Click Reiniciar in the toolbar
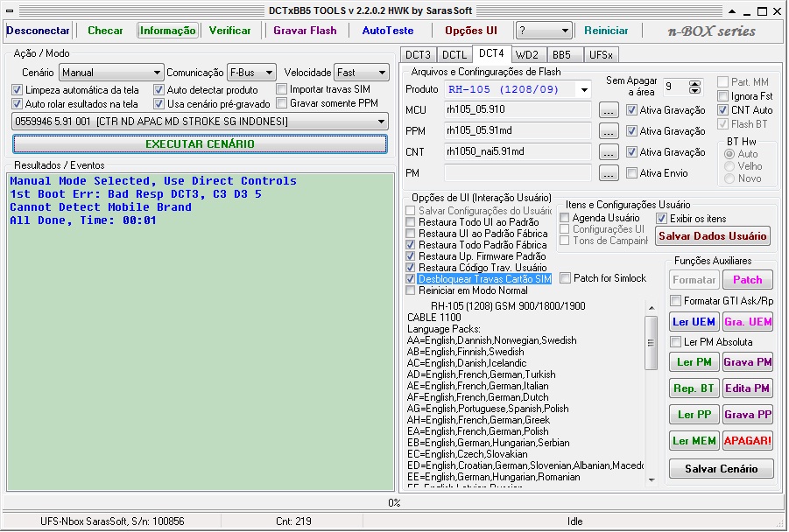This screenshot has width=789, height=532. click(606, 31)
